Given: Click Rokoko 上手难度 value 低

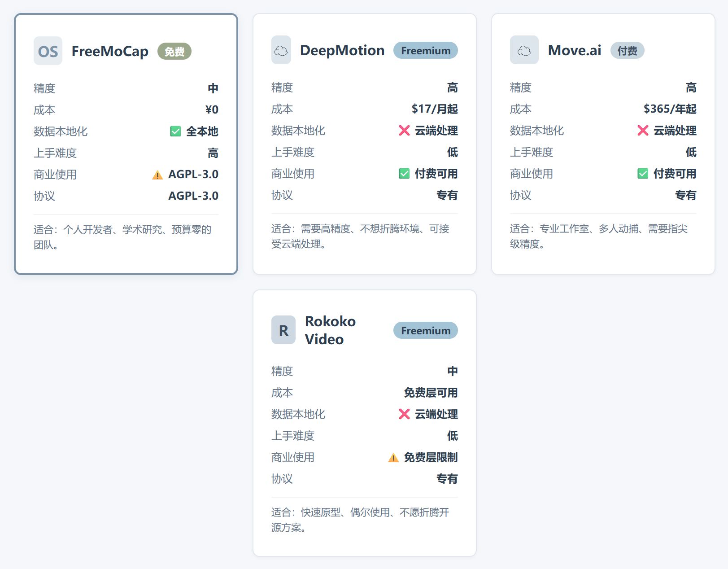Looking at the screenshot, I should (453, 436).
